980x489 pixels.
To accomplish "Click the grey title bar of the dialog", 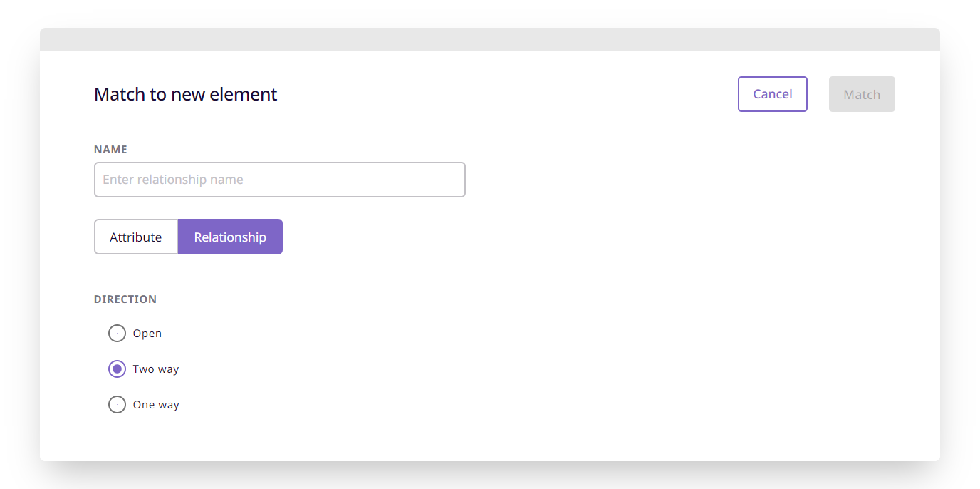I will coord(490,39).
